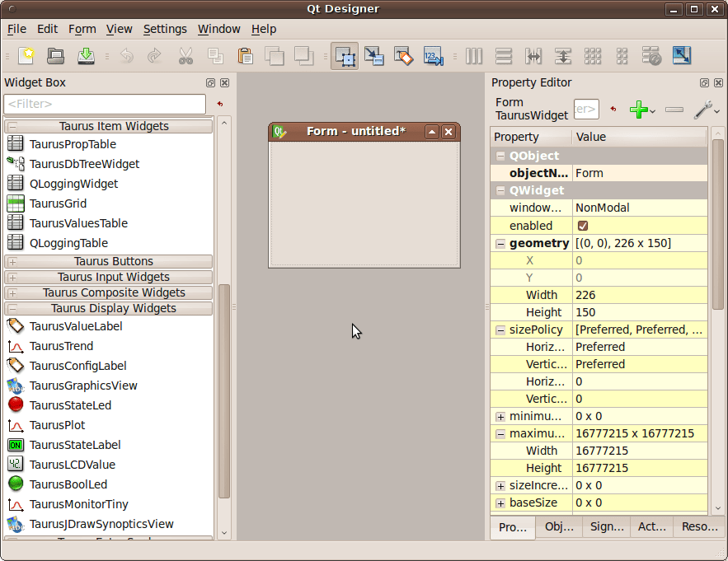Open the Edit Tab Order mode
This screenshot has height=561, width=728.
pyautogui.click(x=432, y=55)
